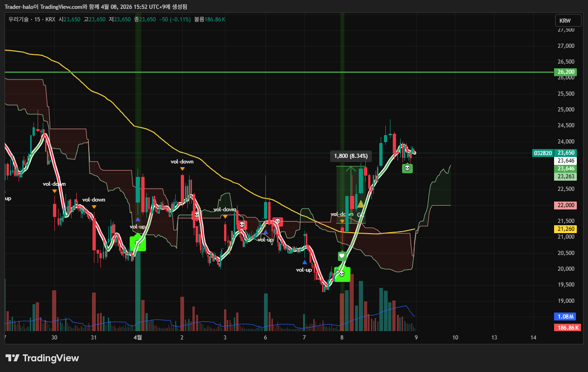Click the 우리기술 · 15 · KRX symbol title
The width and height of the screenshot is (588, 372).
(32, 20)
